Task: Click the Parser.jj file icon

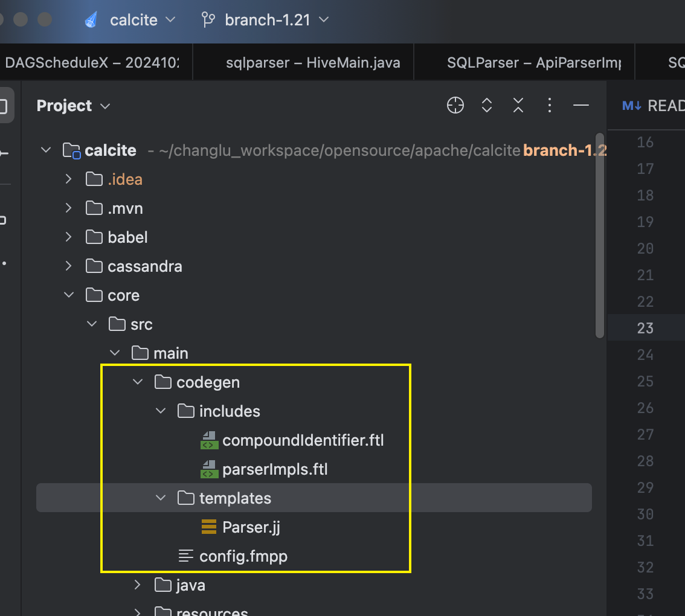Action: tap(209, 527)
